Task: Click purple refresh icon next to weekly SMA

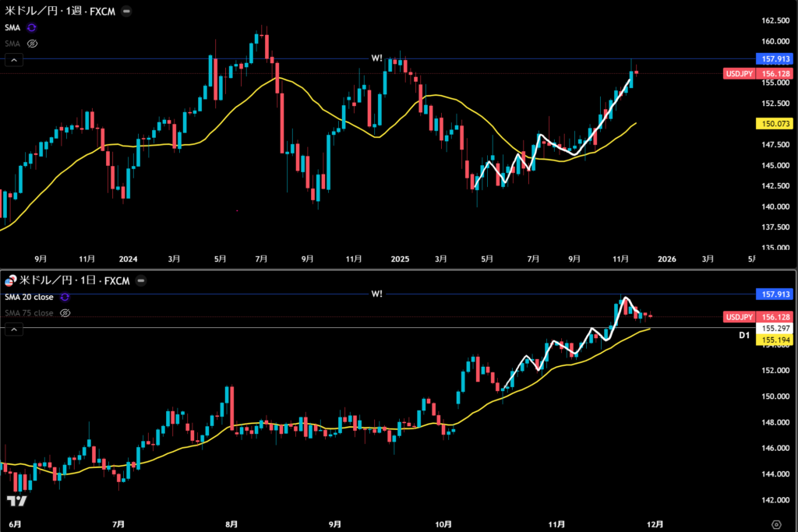Action: [32, 27]
